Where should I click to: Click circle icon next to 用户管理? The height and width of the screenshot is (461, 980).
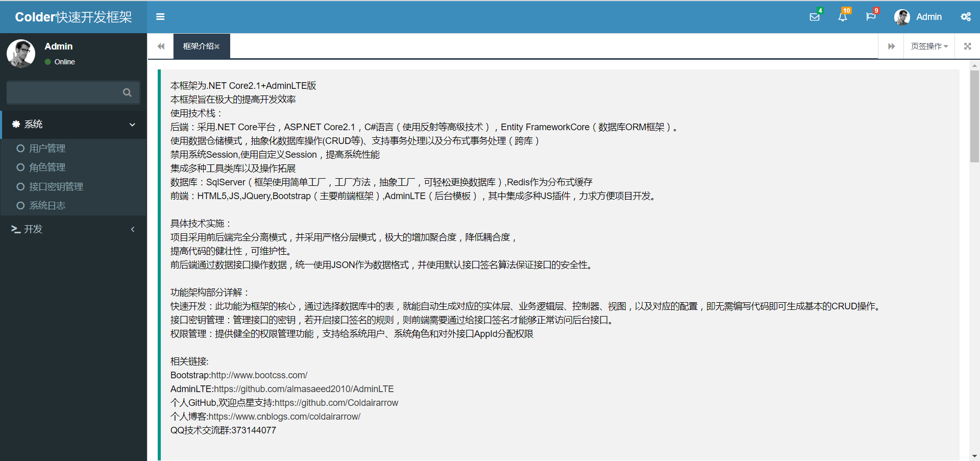tap(20, 149)
